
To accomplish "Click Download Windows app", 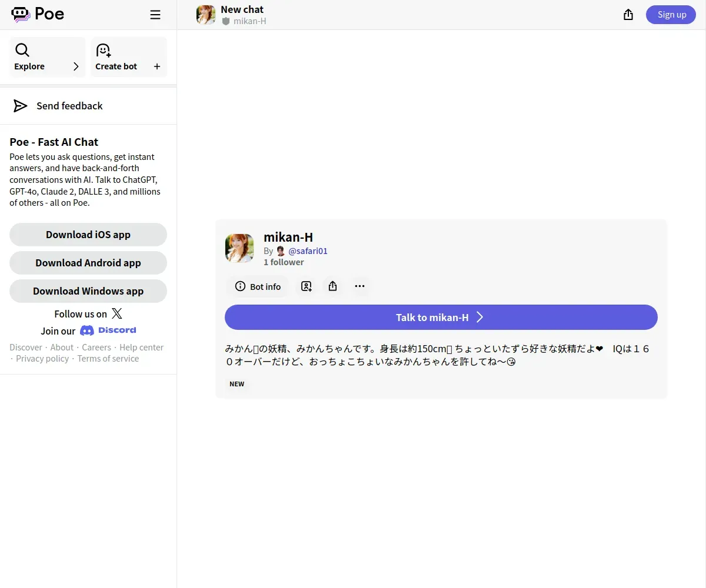I will (x=88, y=291).
